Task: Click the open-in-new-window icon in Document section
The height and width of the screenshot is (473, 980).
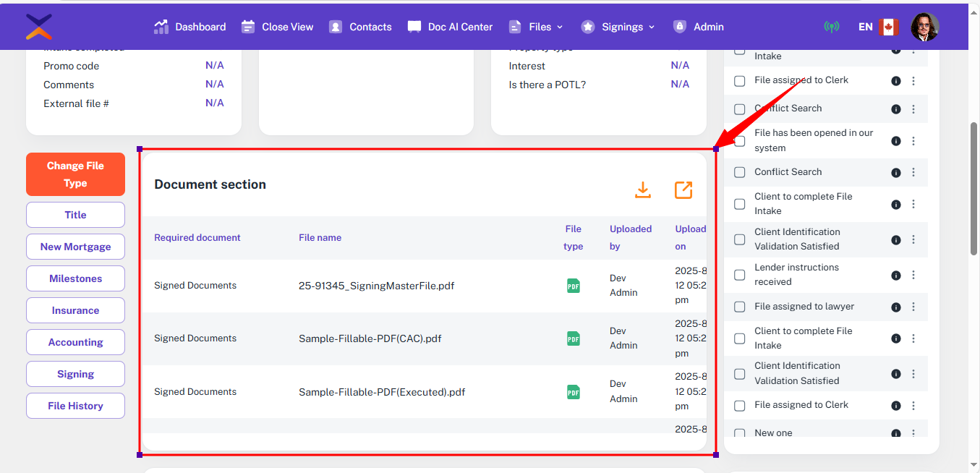Action: 683,190
